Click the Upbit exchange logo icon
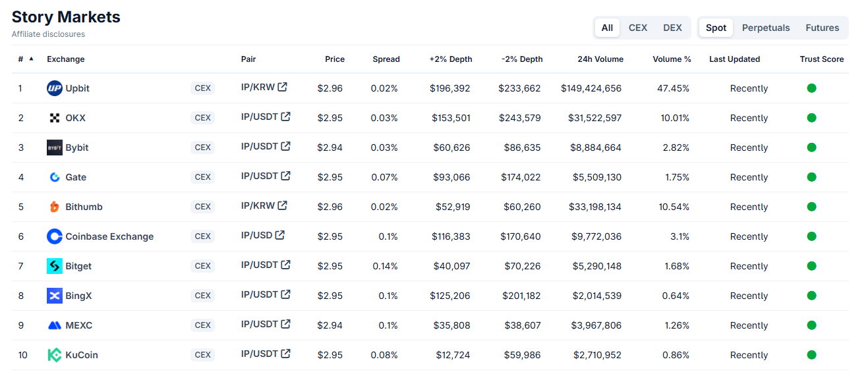 55,88
